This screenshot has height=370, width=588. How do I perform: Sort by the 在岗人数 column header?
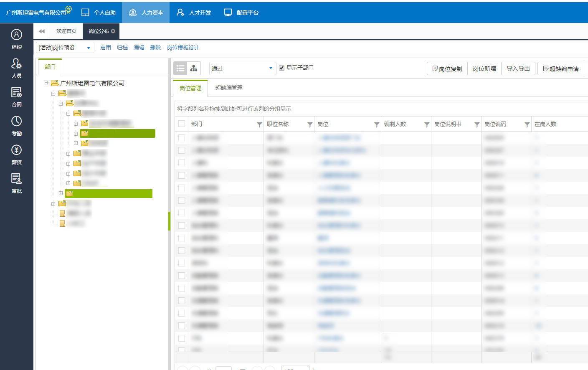pos(545,124)
